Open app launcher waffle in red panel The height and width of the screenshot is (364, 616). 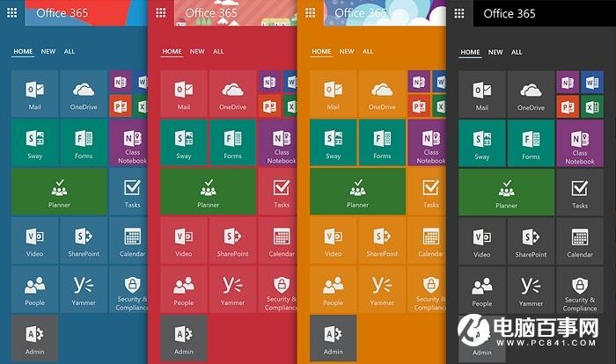[161, 13]
